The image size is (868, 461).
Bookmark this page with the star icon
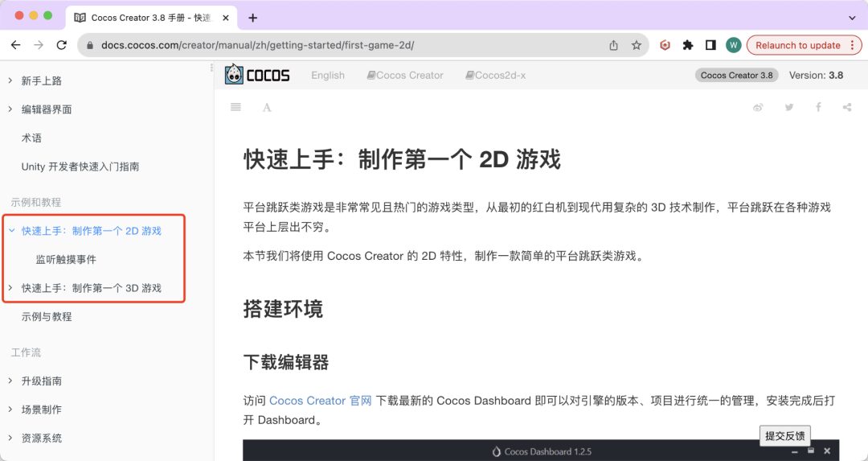(637, 45)
